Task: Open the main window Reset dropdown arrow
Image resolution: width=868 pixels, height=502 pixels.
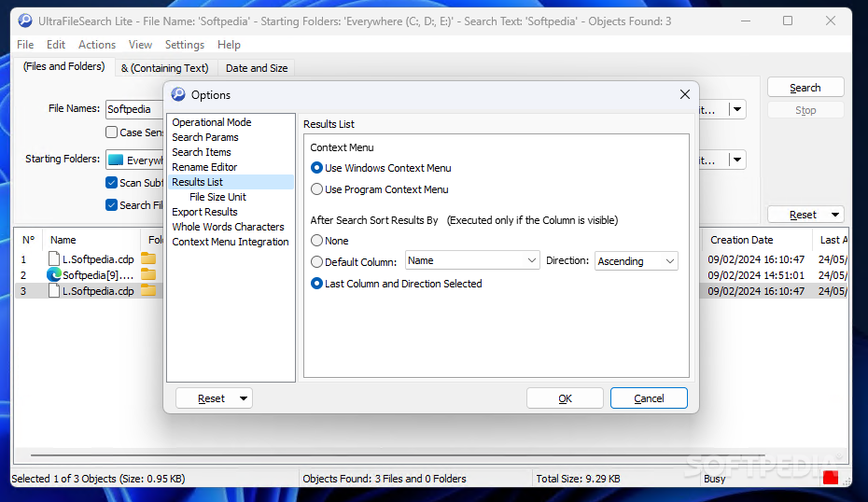Action: [x=834, y=215]
